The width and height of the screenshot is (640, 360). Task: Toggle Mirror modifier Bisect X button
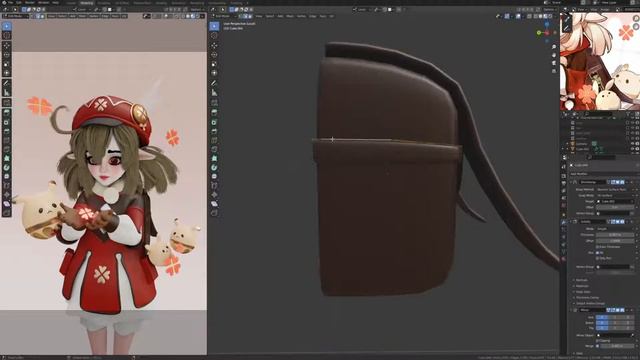tap(602, 323)
